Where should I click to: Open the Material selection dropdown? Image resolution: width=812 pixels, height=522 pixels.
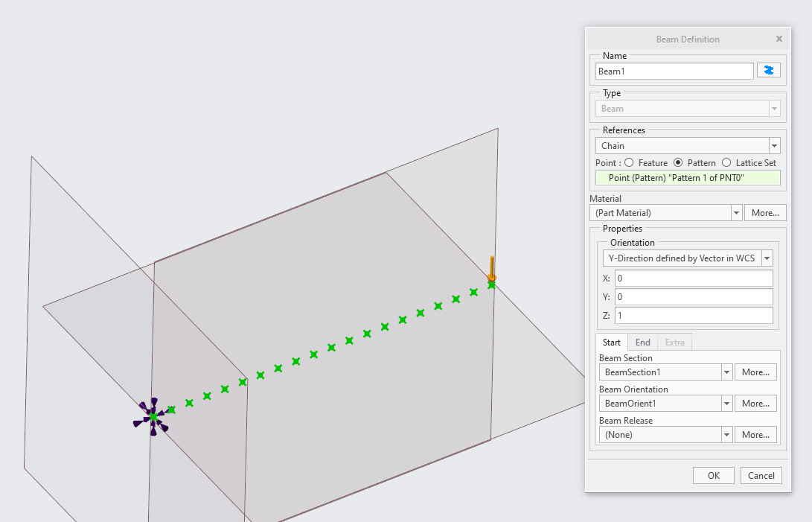click(x=736, y=212)
